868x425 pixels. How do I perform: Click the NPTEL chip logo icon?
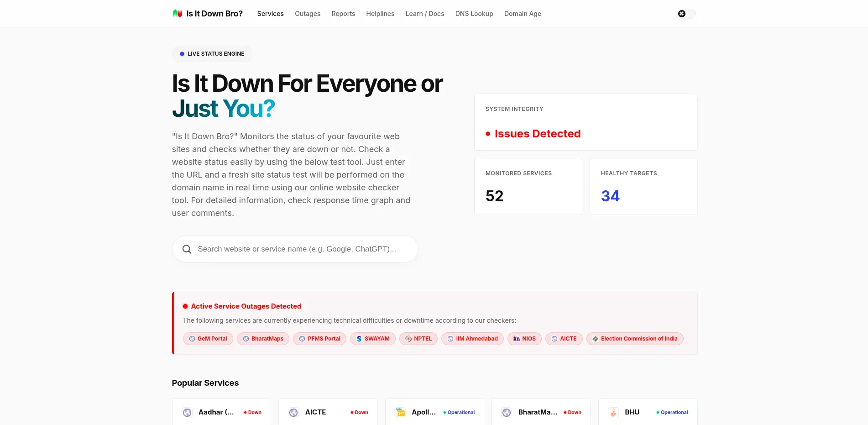[x=408, y=339]
